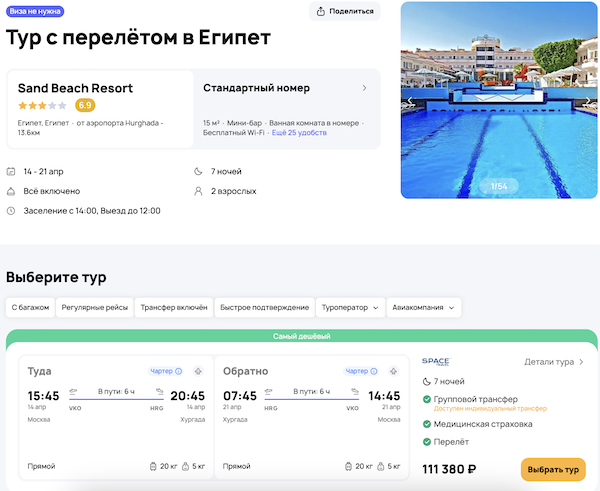Click the hotel pool photo thumbnail
This screenshot has width=600, height=491.
(499, 100)
